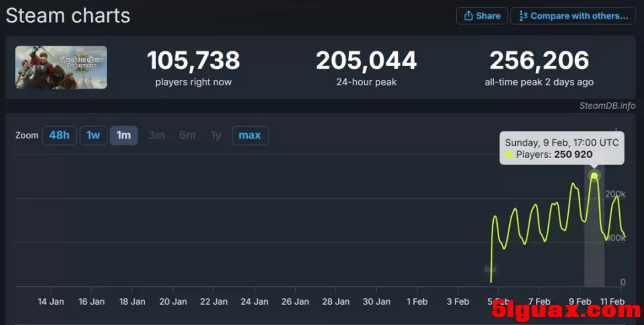This screenshot has width=644, height=325.
Task: Set chart zoom to 1w
Action: [x=93, y=135]
